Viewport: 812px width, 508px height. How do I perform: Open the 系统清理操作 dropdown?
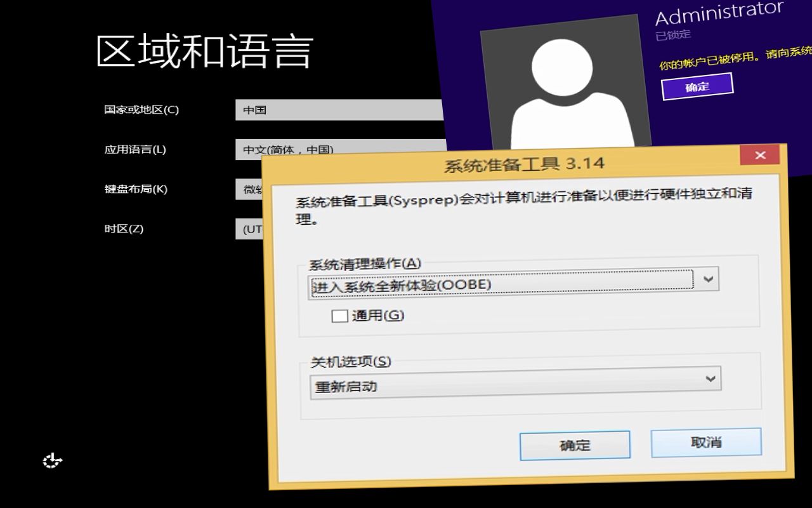click(514, 282)
